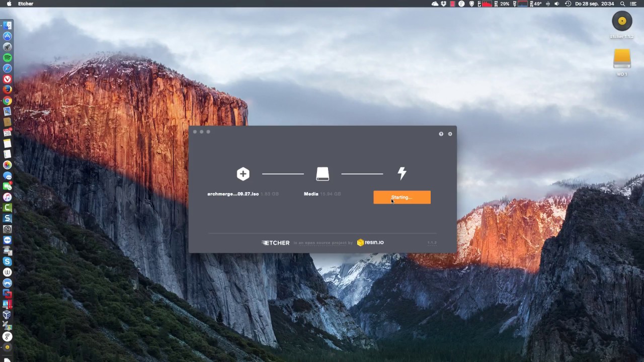This screenshot has width=644, height=362.
Task: Click the lightning bolt flash icon
Action: (x=402, y=173)
